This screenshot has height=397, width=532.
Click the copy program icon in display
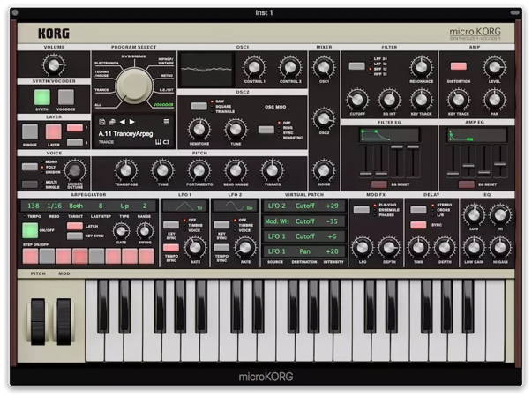coord(112,122)
